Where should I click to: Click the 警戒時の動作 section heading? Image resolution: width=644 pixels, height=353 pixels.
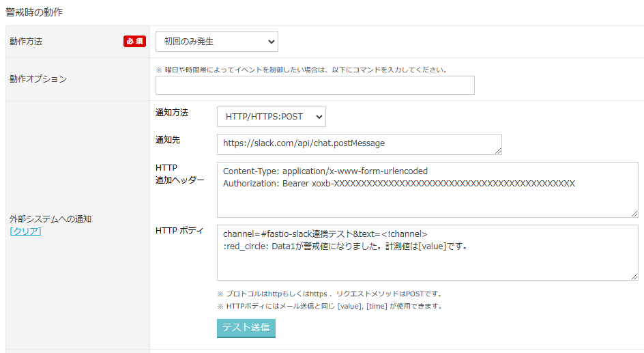coord(34,12)
